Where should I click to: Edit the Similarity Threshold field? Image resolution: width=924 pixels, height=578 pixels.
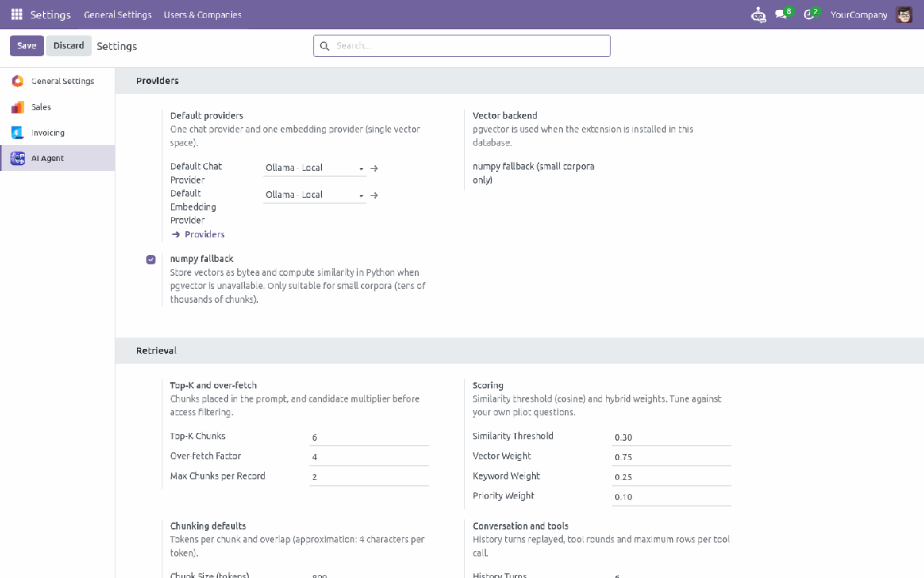click(x=671, y=437)
